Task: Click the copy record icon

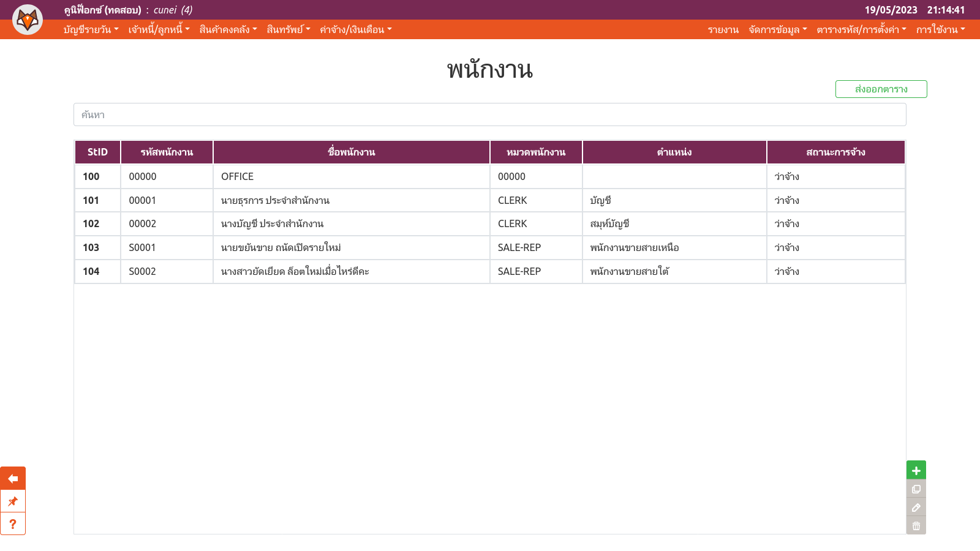Action: point(916,489)
